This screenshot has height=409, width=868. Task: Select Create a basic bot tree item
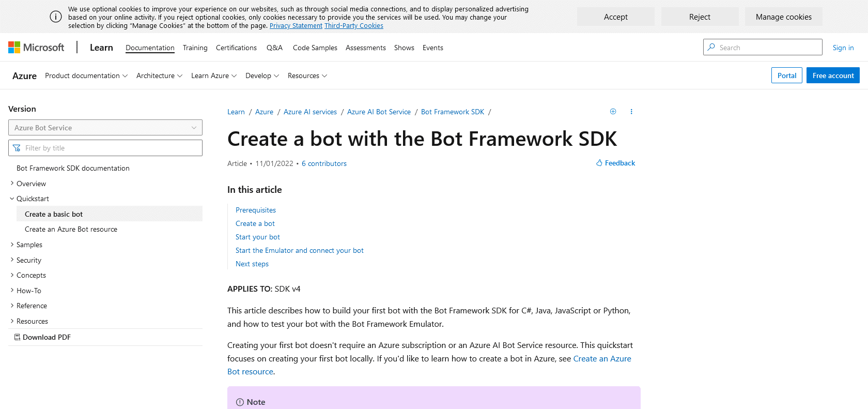point(110,214)
